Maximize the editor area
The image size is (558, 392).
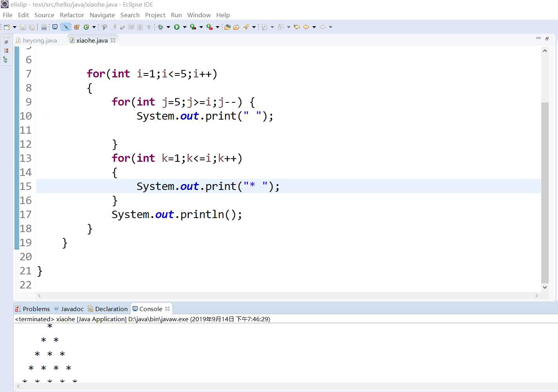[x=547, y=38]
